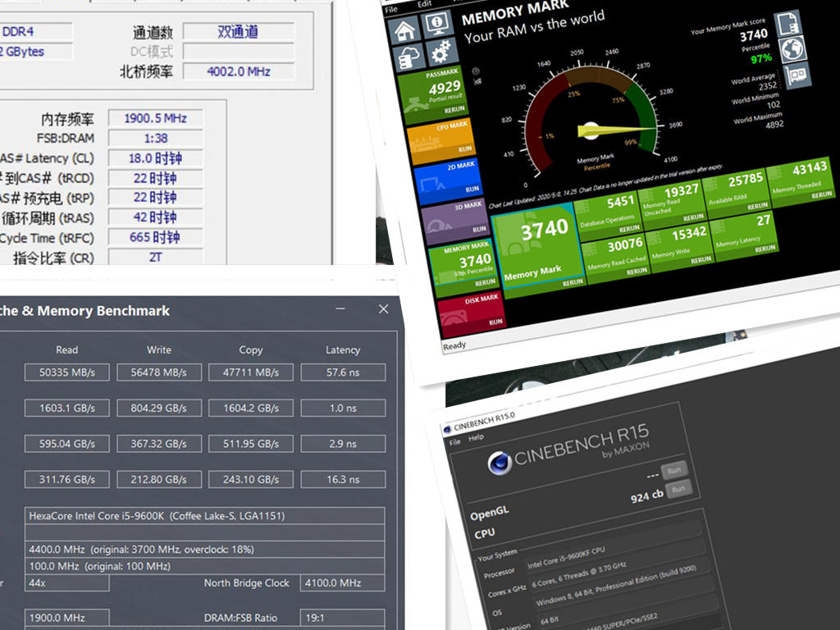Click the FSB:DRAM 1:38 value in CPU-Z

155,138
